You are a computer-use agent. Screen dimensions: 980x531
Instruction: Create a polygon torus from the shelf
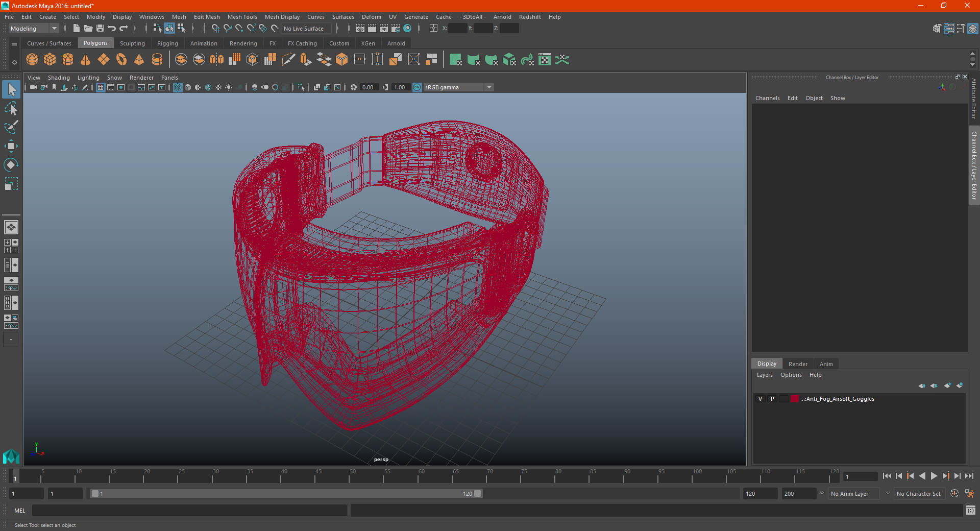[121, 60]
